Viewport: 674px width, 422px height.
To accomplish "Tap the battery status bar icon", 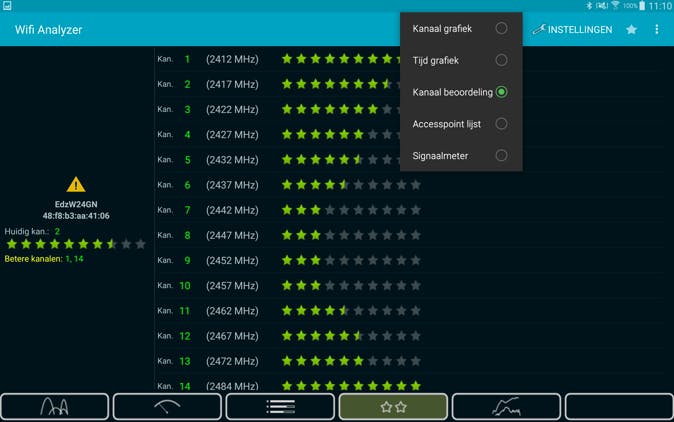I will (642, 6).
